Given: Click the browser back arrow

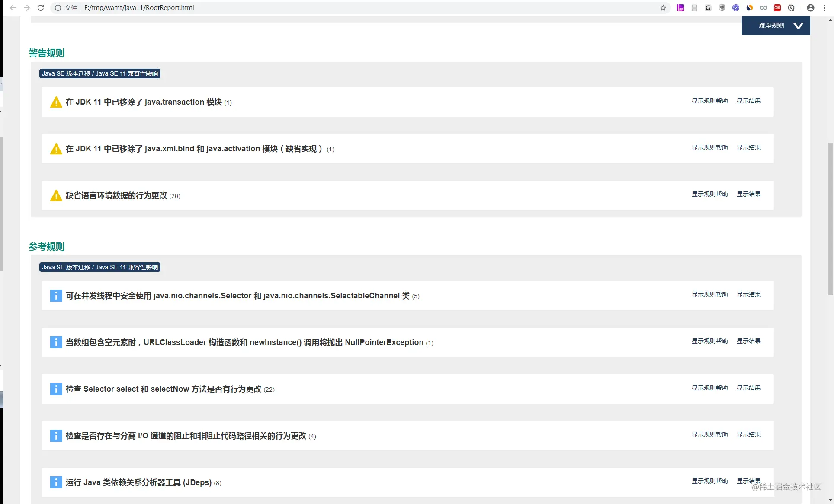Looking at the screenshot, I should [x=13, y=8].
